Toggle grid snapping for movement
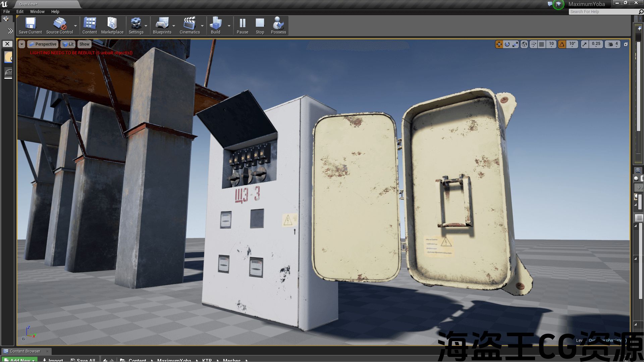This screenshot has width=644, height=362. (541, 44)
